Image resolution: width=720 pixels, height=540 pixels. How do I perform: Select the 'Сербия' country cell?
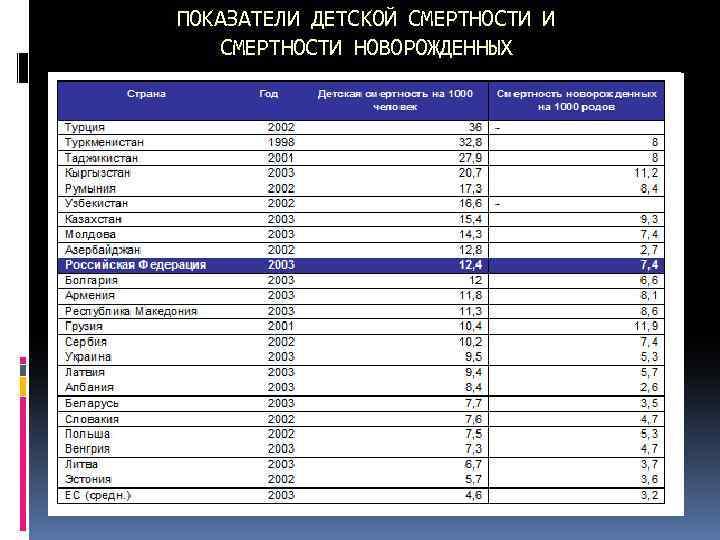coord(85,342)
